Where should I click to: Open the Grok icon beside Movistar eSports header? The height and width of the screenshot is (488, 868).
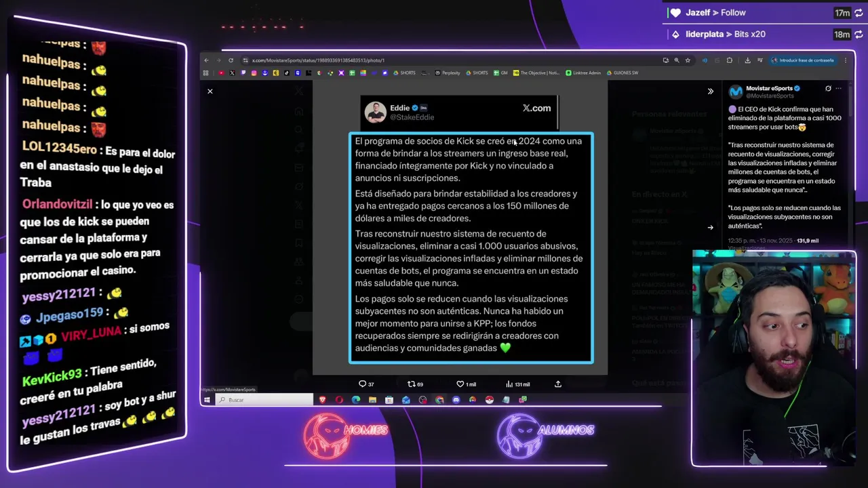coord(828,89)
